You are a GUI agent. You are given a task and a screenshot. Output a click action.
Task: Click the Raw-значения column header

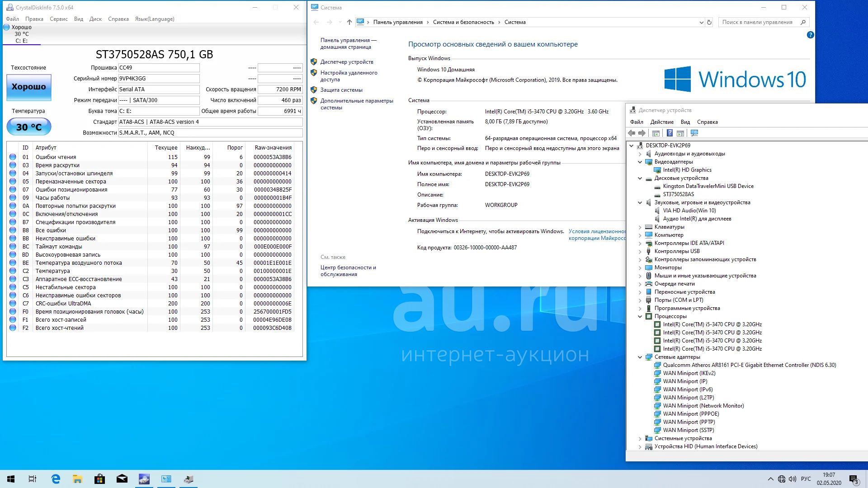point(273,148)
